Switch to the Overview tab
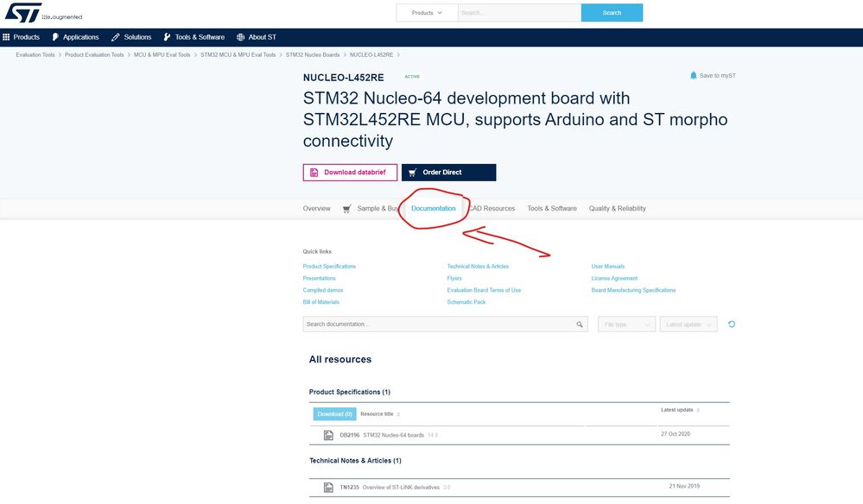The width and height of the screenshot is (863, 504). tap(316, 209)
